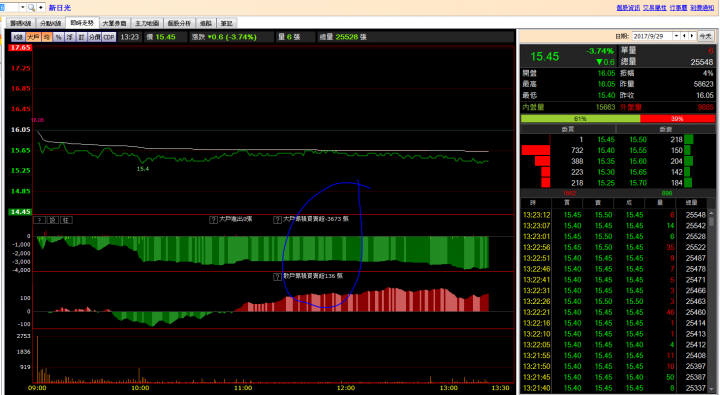The image size is (720, 395).
Task: Click the 15.4 low marker on price chart
Action: click(x=143, y=169)
